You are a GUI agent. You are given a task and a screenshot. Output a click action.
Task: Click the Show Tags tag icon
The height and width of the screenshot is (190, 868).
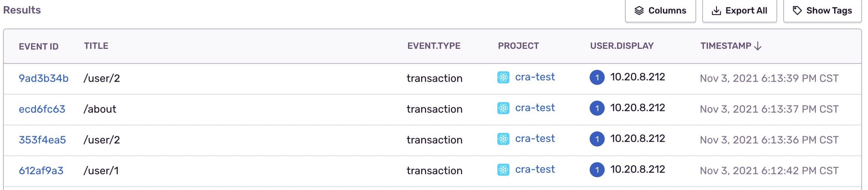797,11
